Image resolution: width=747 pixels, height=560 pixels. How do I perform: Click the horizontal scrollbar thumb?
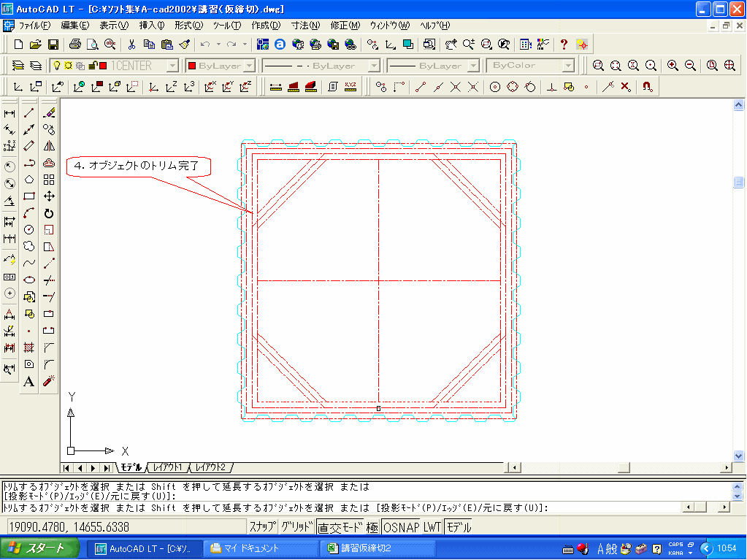[x=624, y=467]
